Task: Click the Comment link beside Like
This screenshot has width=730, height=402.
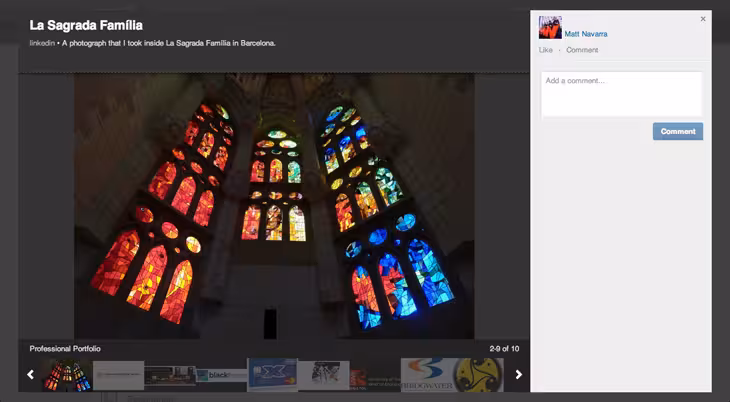Action: coord(582,50)
